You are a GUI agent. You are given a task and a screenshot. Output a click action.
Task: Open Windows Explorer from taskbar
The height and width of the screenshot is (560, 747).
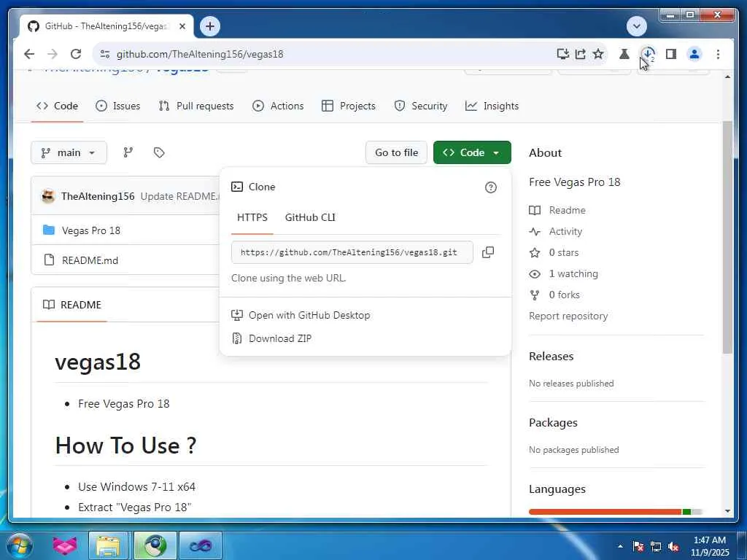[x=108, y=545]
